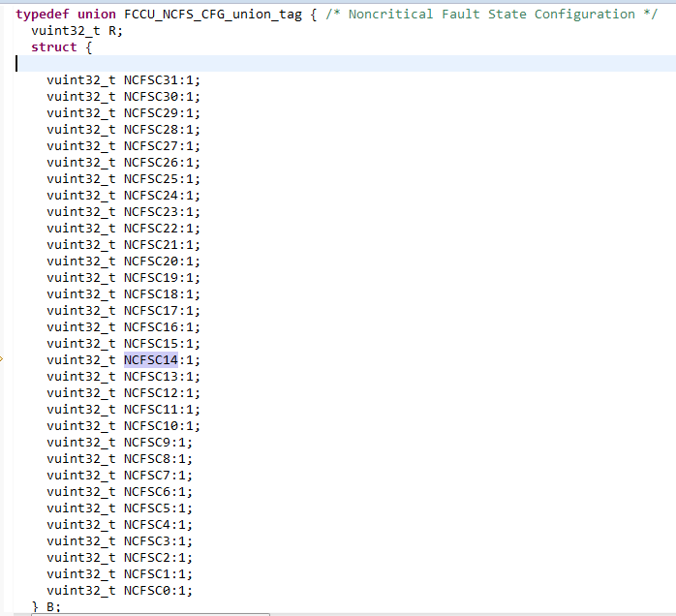Click the NCFSC28 bitfield name

tap(151, 130)
